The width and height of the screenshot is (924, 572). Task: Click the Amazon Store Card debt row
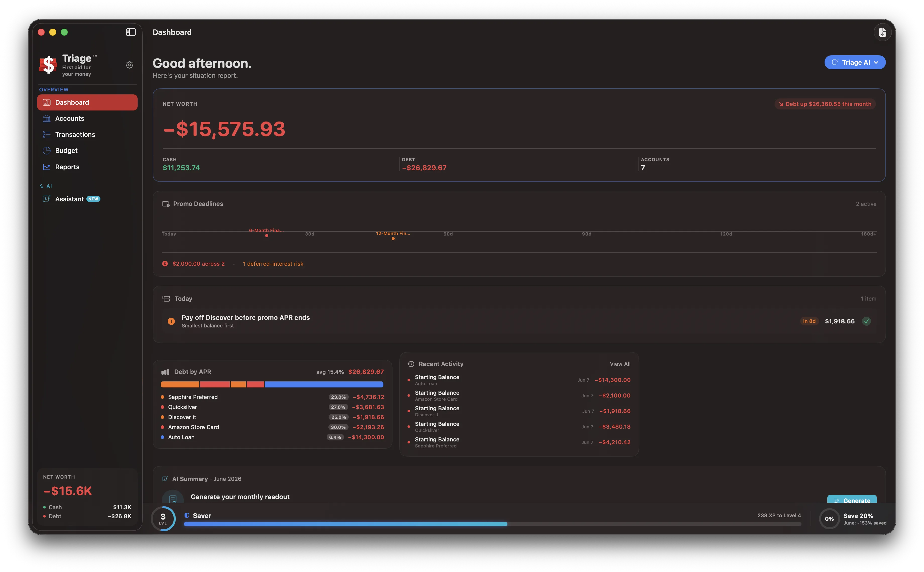coord(272,427)
